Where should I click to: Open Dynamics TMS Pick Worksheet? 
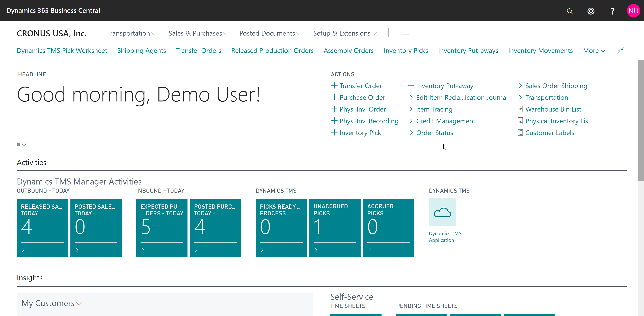(x=62, y=50)
